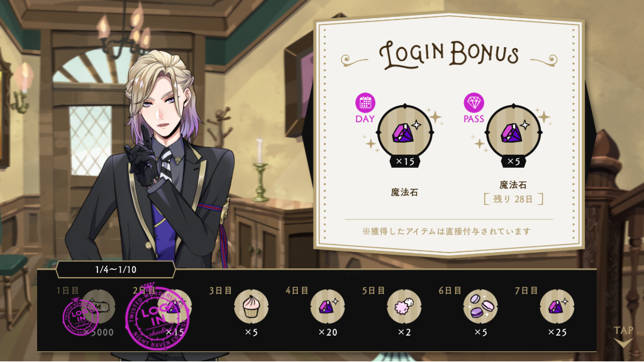Tap the pink DAY calendar icon
The height and width of the screenshot is (362, 644).
[365, 102]
